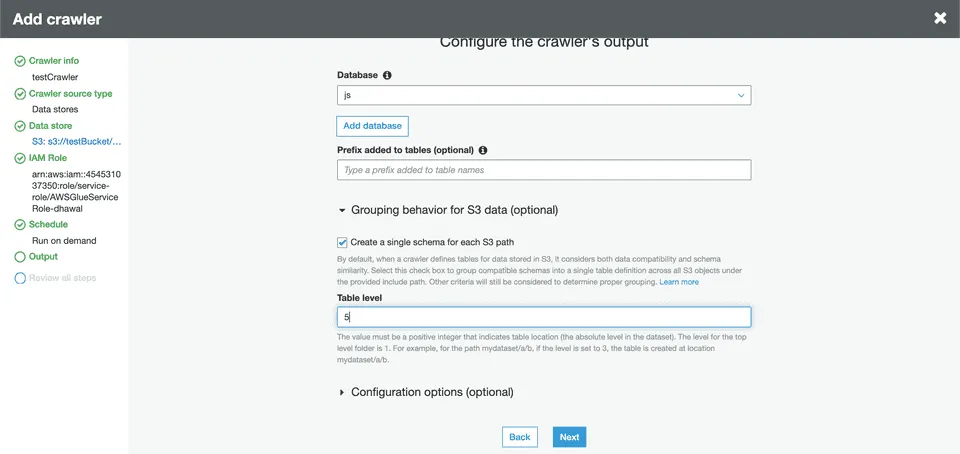960x454 pixels.
Task: Select the Output step in sidebar
Action: (43, 256)
